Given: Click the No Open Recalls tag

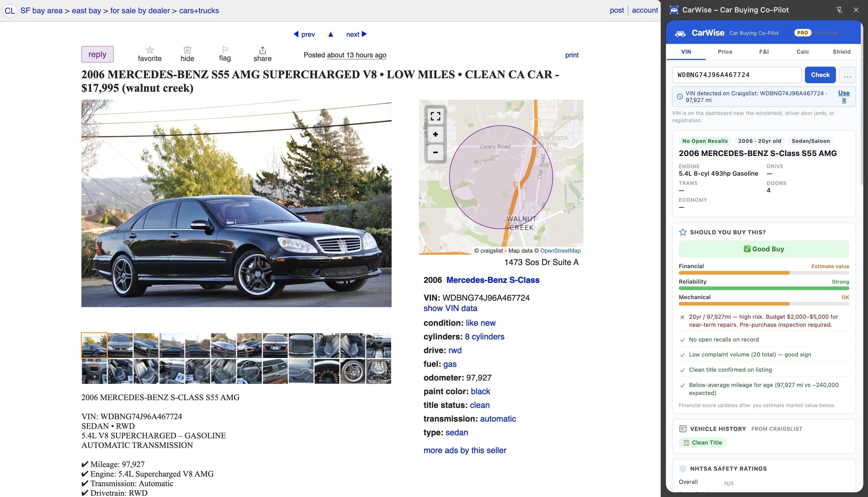Looking at the screenshot, I should click(x=705, y=141).
